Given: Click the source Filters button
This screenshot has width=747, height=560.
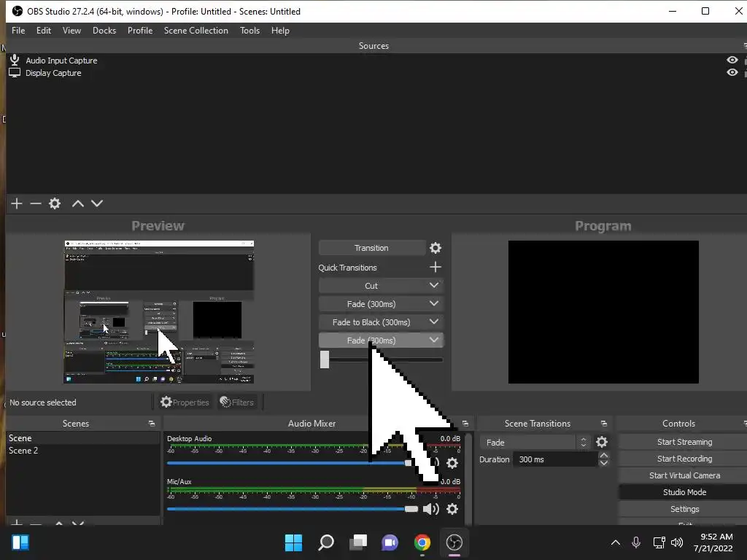Looking at the screenshot, I should tap(237, 402).
